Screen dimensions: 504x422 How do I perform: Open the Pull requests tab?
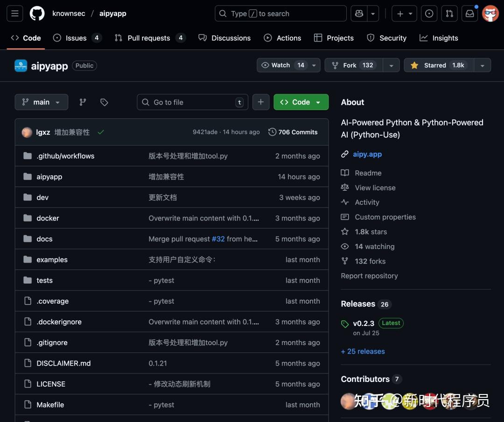(x=150, y=38)
